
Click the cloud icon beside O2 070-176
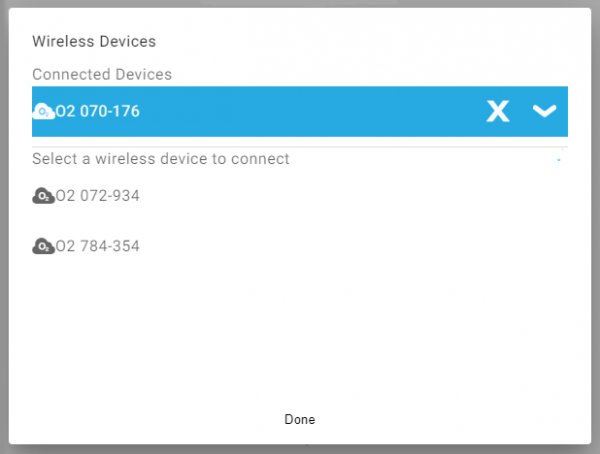[x=43, y=111]
